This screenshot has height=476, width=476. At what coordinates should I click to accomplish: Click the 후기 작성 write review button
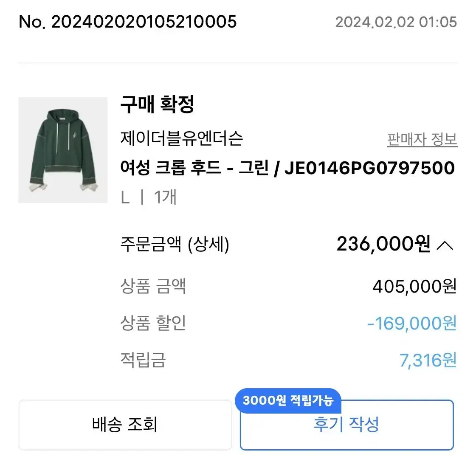[346, 424]
